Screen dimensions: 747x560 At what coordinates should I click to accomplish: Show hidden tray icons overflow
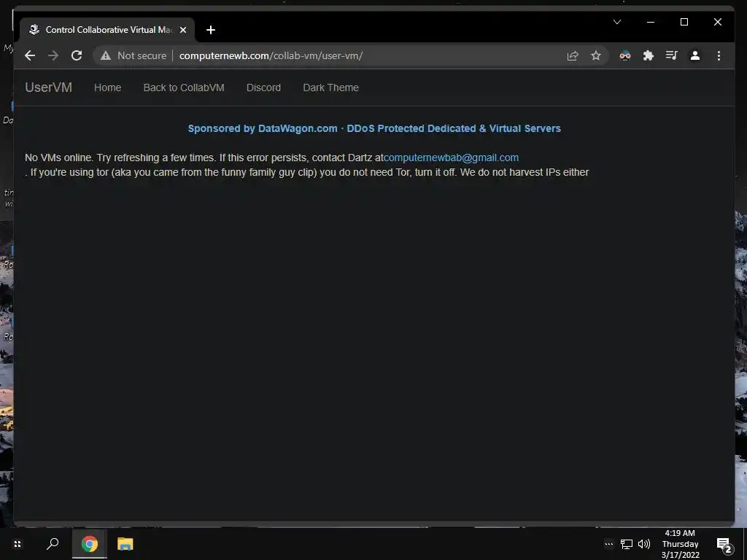pos(609,544)
